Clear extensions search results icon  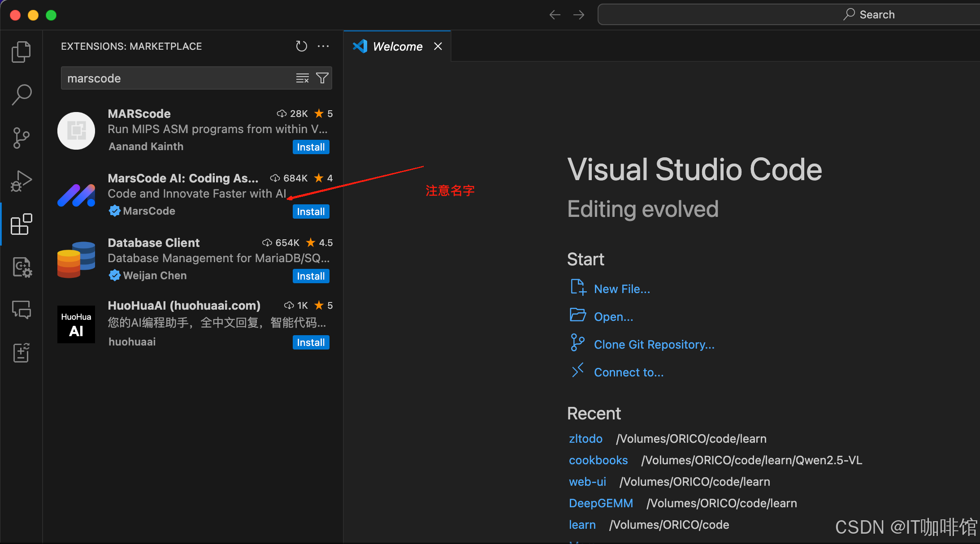pos(303,78)
